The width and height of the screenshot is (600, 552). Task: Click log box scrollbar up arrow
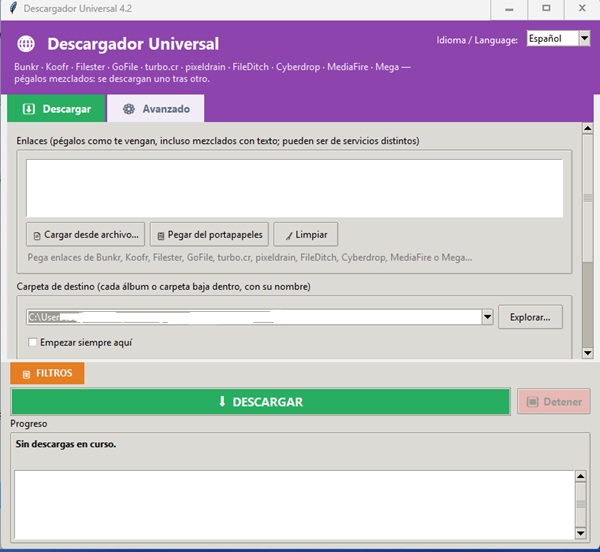pos(580,476)
